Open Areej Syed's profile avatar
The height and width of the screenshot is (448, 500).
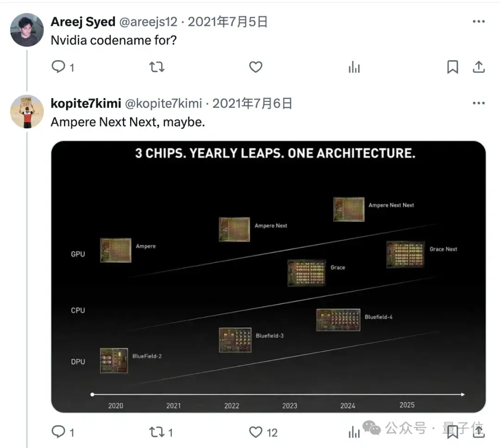click(x=27, y=30)
